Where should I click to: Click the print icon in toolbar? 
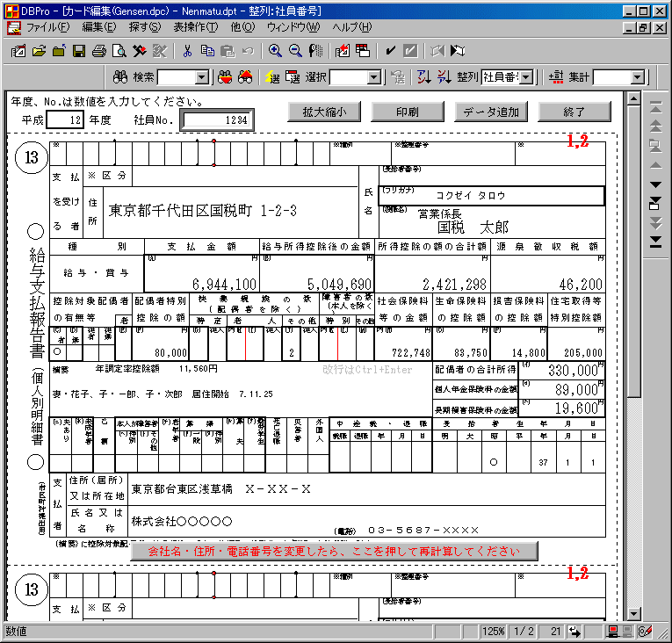point(99,51)
